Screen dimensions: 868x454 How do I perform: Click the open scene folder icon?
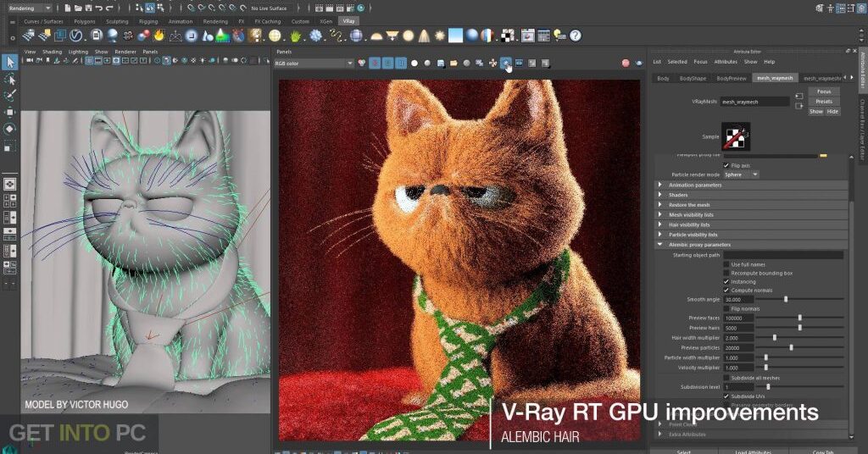pyautogui.click(x=78, y=8)
